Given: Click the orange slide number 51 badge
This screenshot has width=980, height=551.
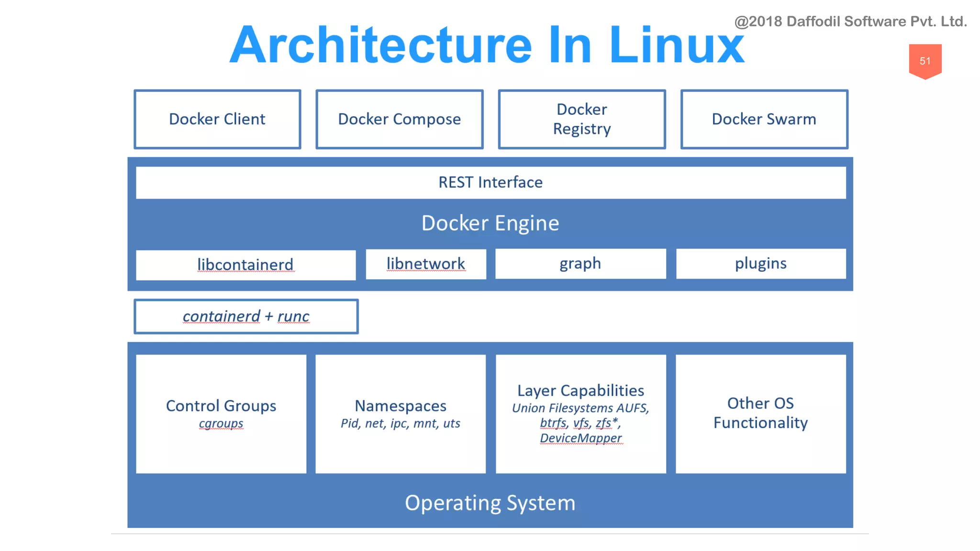Looking at the screenshot, I should [925, 61].
